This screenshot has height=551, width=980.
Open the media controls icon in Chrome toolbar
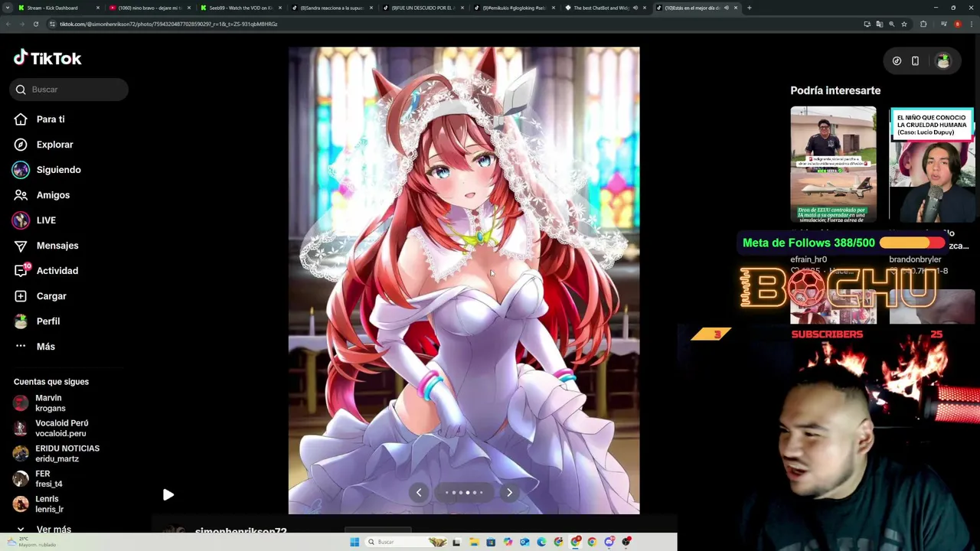[944, 24]
